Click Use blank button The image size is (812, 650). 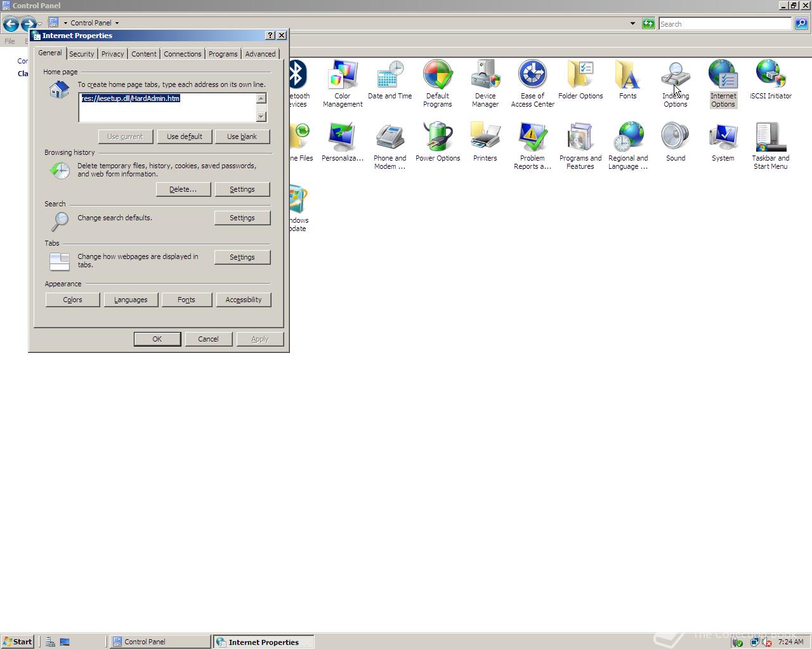tap(242, 136)
